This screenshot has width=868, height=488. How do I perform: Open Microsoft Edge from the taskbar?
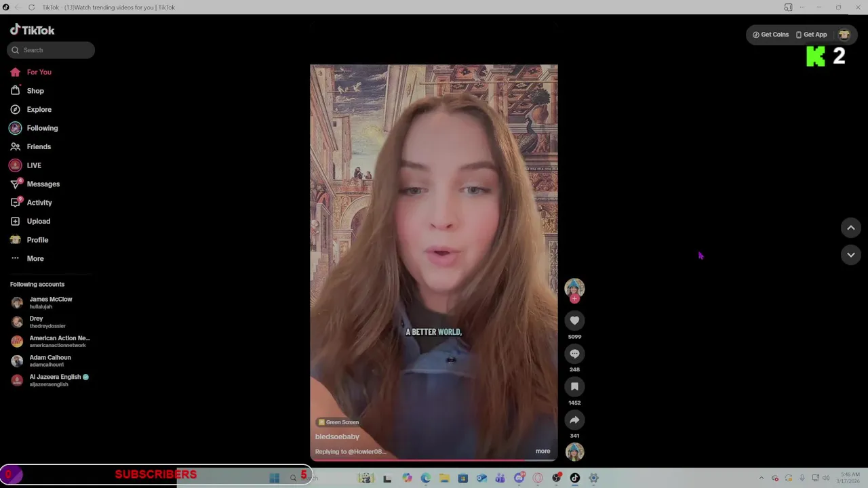click(426, 478)
